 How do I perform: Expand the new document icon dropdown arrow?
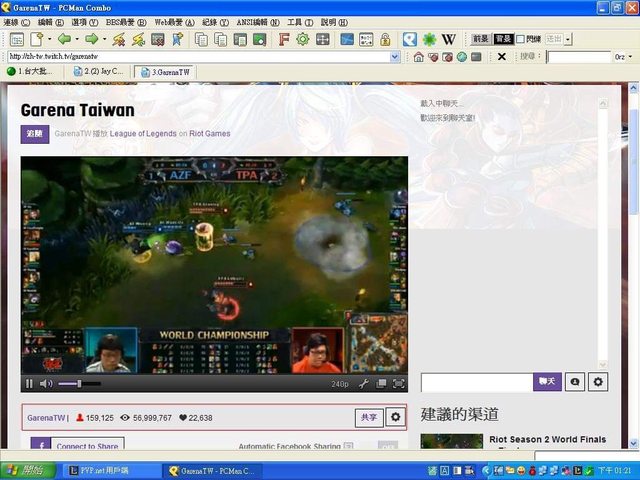[48, 39]
